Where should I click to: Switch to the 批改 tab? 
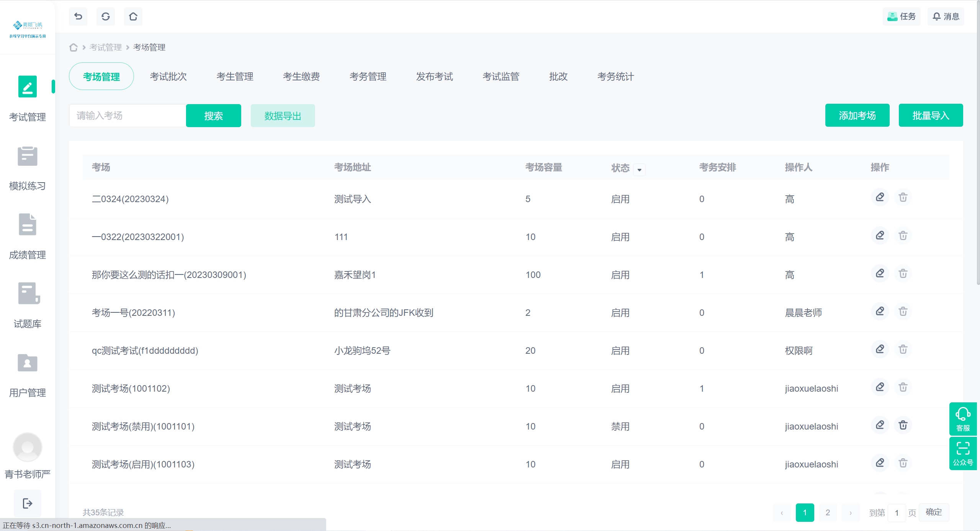click(x=559, y=77)
